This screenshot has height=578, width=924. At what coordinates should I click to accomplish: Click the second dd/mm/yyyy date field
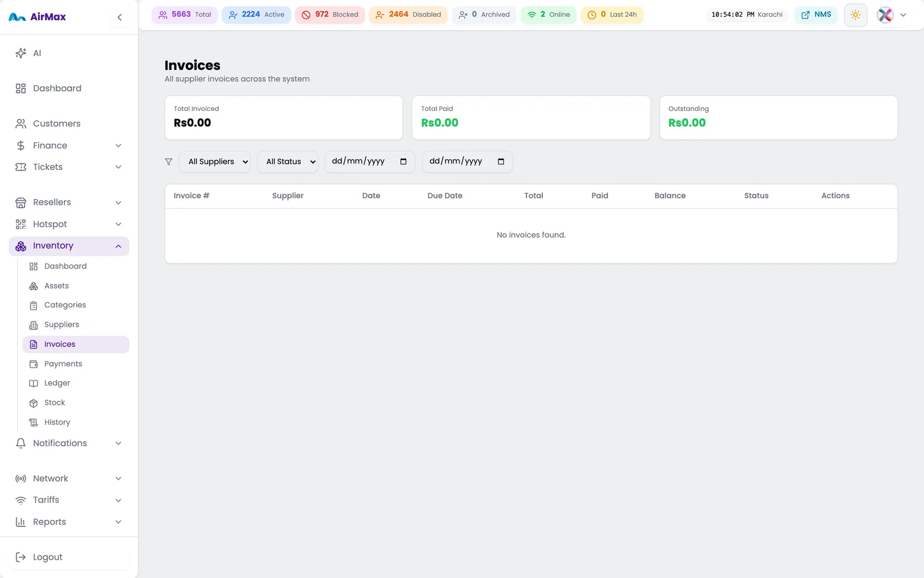tap(467, 162)
